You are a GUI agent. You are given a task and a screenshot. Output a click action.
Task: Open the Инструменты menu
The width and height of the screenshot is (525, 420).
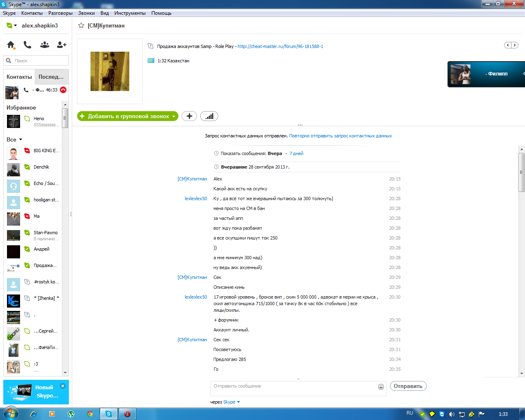click(x=130, y=13)
